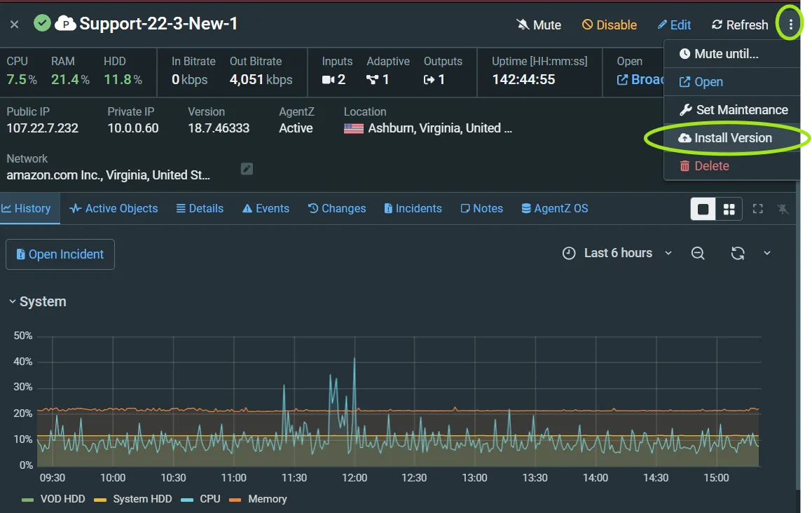Toggle the VOD HDD legend series

coord(53,499)
